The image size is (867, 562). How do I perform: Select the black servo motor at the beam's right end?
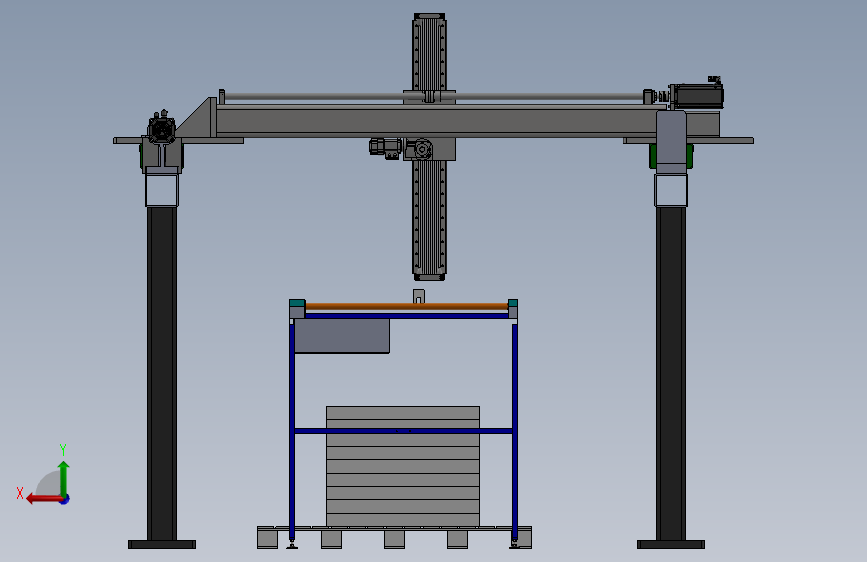[698, 96]
